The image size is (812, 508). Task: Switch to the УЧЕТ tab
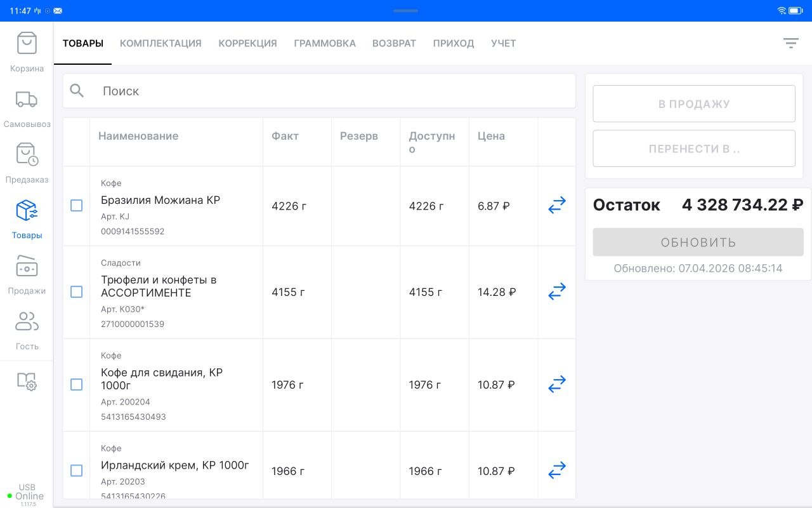[x=503, y=43]
